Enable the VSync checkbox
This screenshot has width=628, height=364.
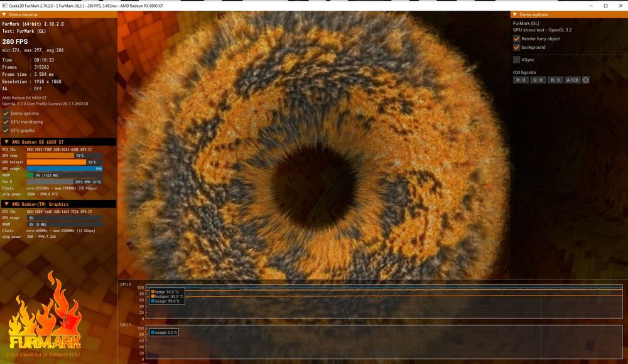[x=517, y=60]
